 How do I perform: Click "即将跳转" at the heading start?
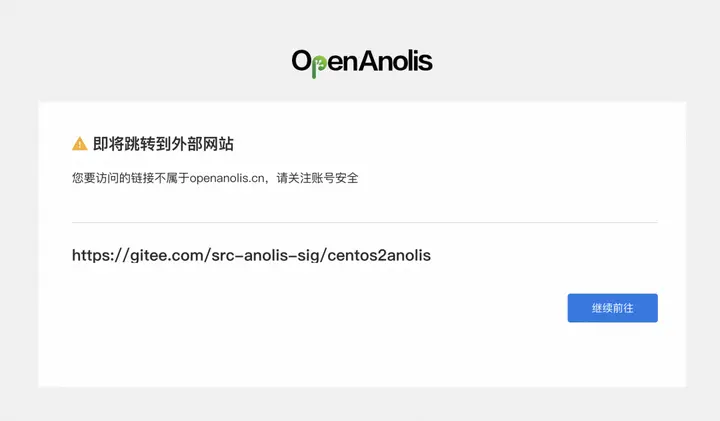(121, 144)
